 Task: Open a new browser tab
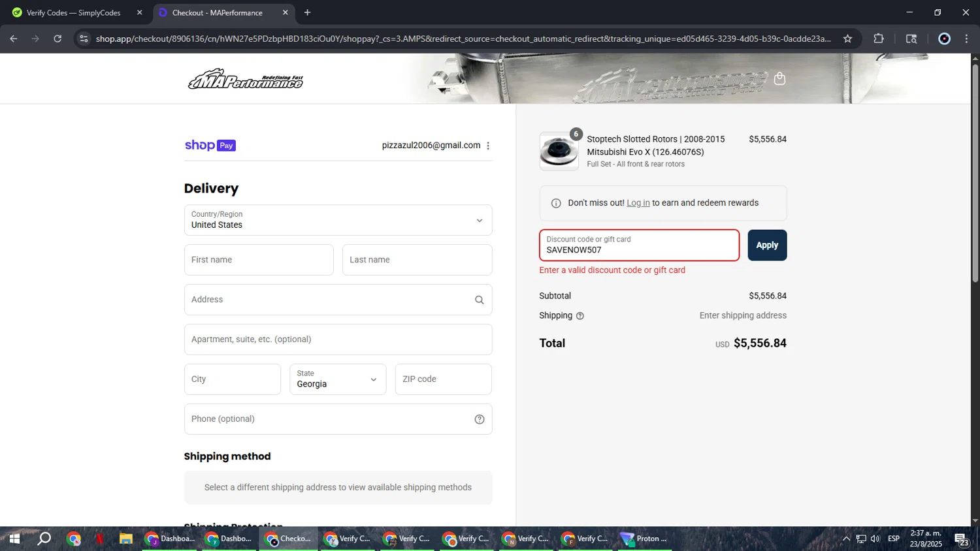tap(307, 12)
